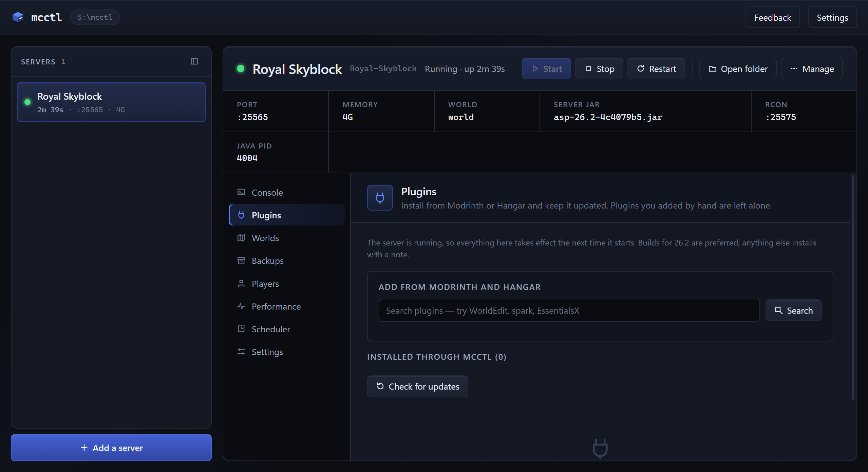Open app Settings in the top bar
Viewport: 868px width, 472px height.
pos(832,18)
